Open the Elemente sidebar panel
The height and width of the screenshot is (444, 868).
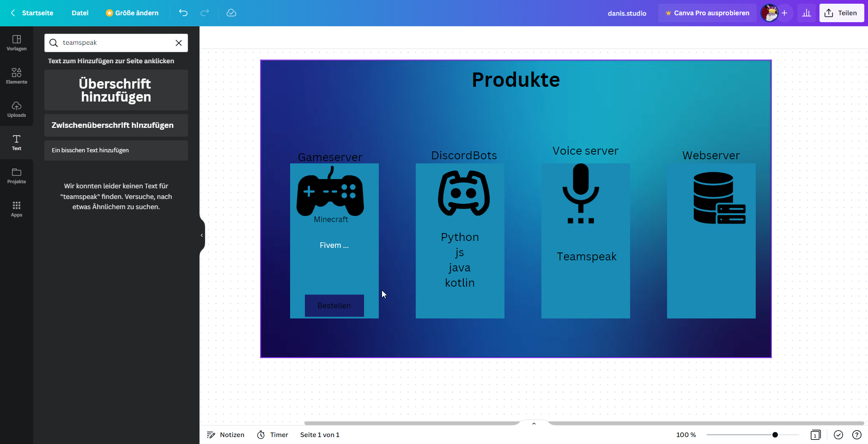(x=17, y=76)
